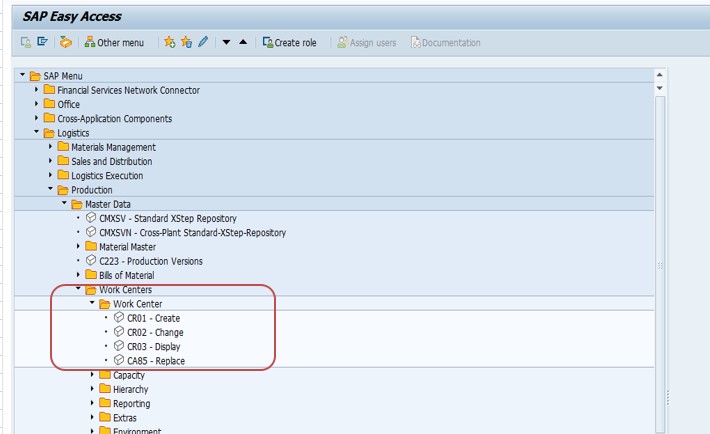Viewport: 710px width, 434px height.
Task: Expand the Bills of Material arrow
Action: tap(78, 275)
